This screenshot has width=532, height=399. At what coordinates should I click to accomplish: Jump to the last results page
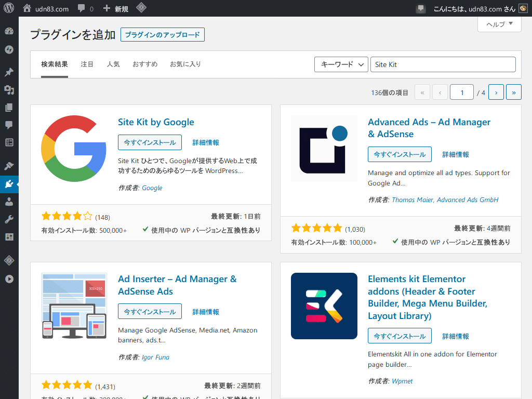514,92
